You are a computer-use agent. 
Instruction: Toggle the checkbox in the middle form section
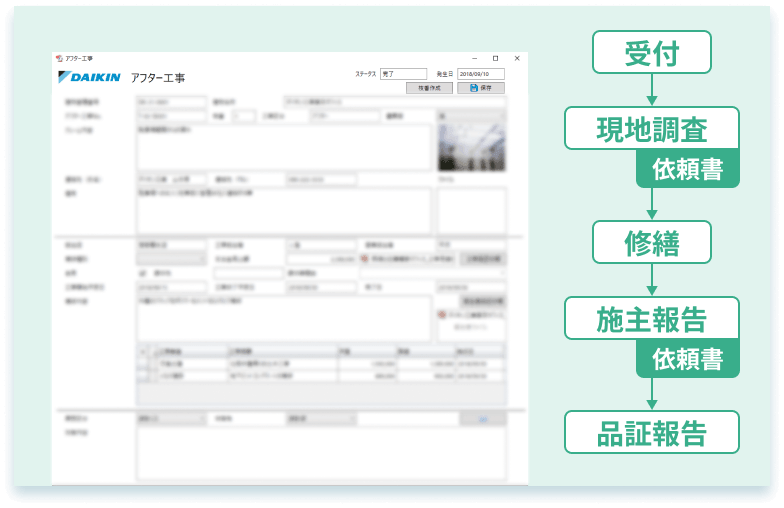pos(142,272)
